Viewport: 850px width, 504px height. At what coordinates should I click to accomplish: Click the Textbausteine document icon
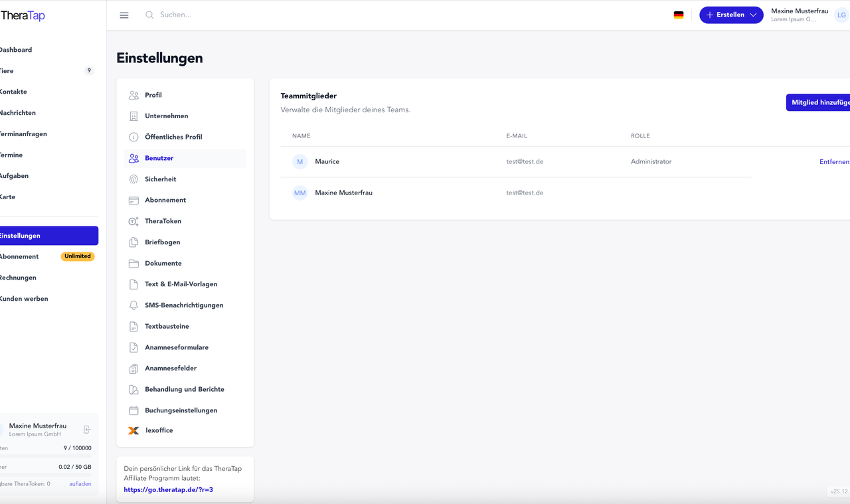pyautogui.click(x=133, y=326)
